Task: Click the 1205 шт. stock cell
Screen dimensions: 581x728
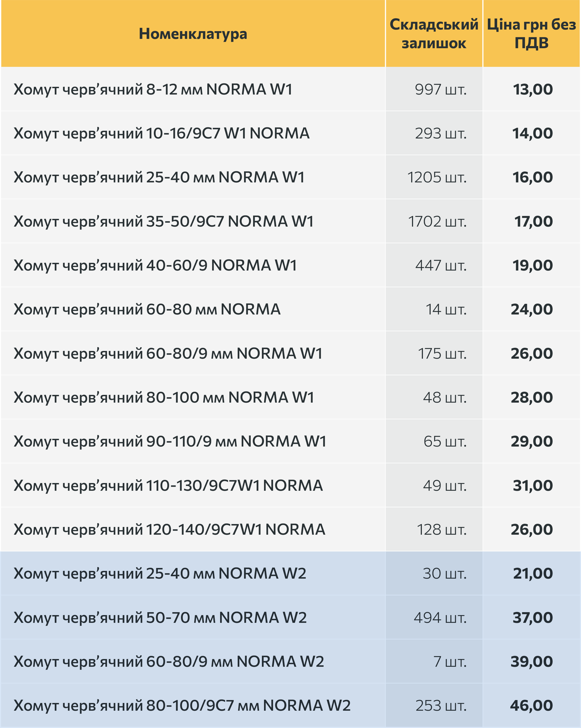Action: point(434,177)
